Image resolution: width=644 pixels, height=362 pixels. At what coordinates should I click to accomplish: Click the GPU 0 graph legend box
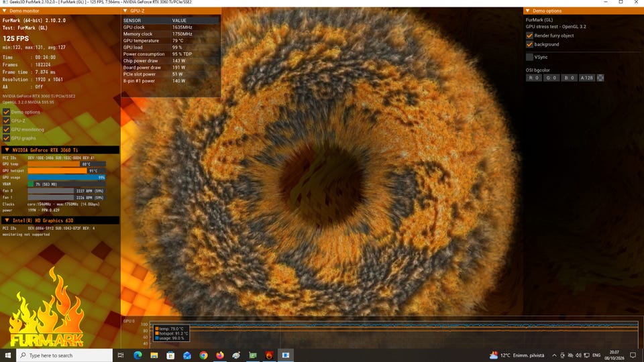pyautogui.click(x=170, y=333)
